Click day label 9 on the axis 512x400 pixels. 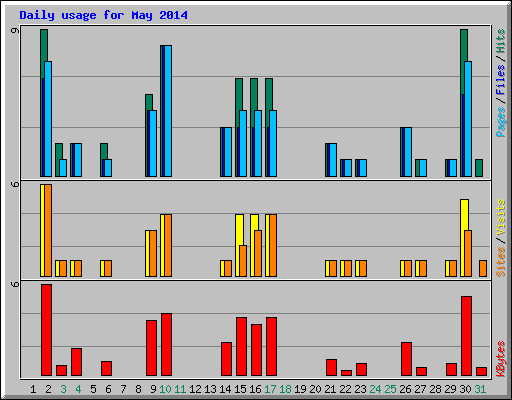(x=153, y=389)
